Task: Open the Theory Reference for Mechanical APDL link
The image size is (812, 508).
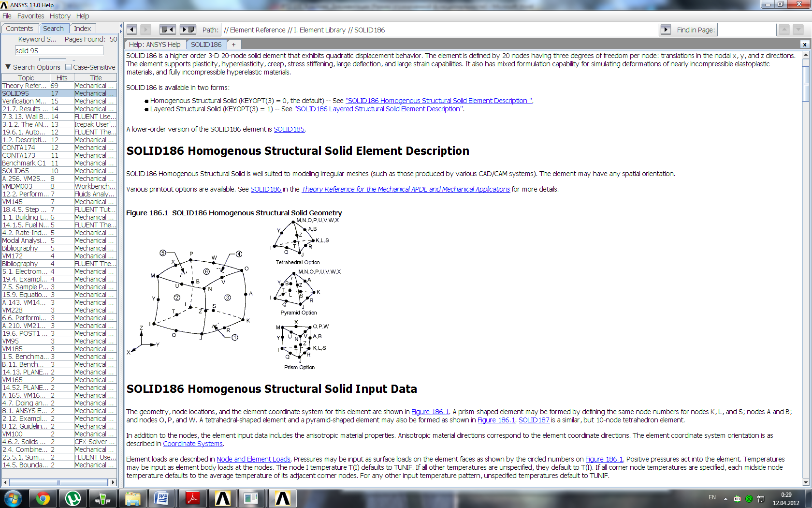Action: (x=406, y=189)
